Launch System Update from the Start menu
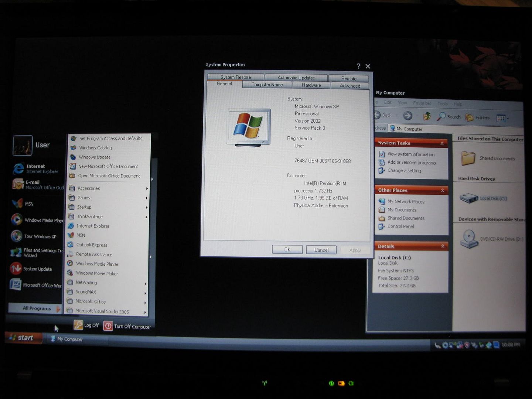The height and width of the screenshot is (399, 532). (x=16, y=269)
